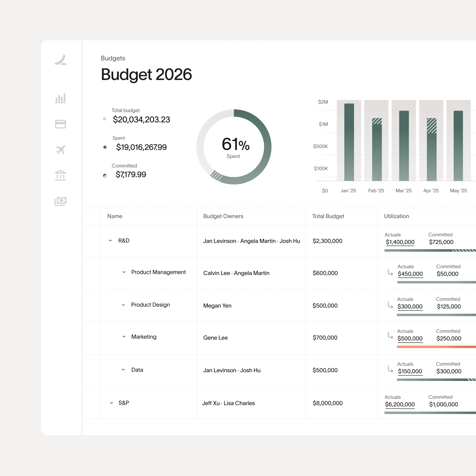Select the Product Design row name
The width and height of the screenshot is (476, 476).
pos(150,305)
